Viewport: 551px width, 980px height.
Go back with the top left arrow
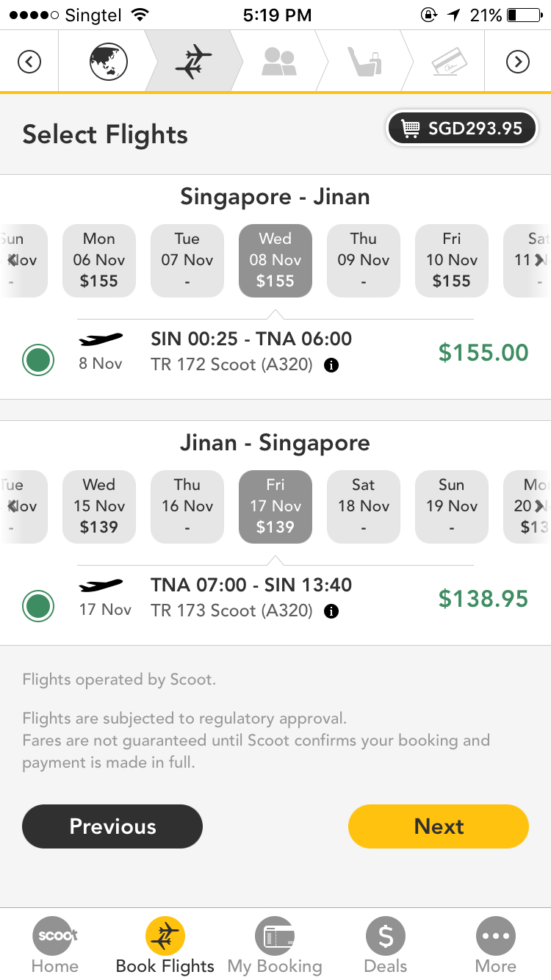(29, 62)
